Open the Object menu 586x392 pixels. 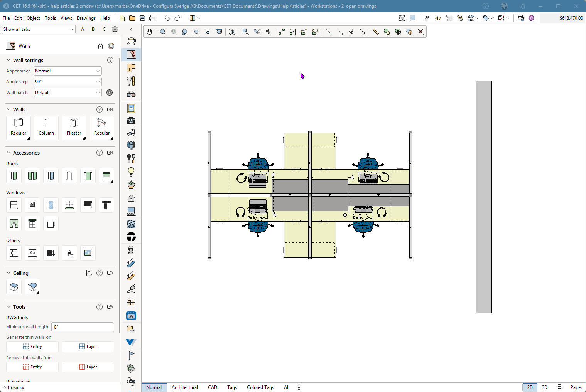click(x=33, y=18)
